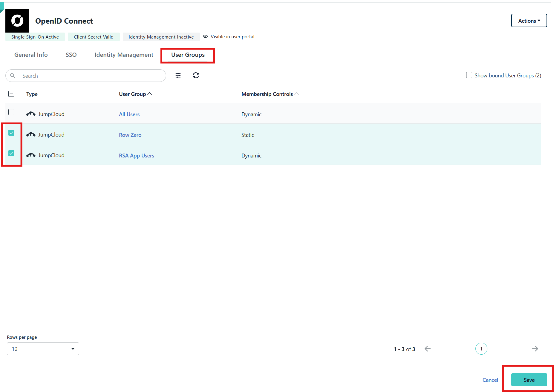
Task: Click the next page arrow in pagination
Action: click(x=535, y=349)
